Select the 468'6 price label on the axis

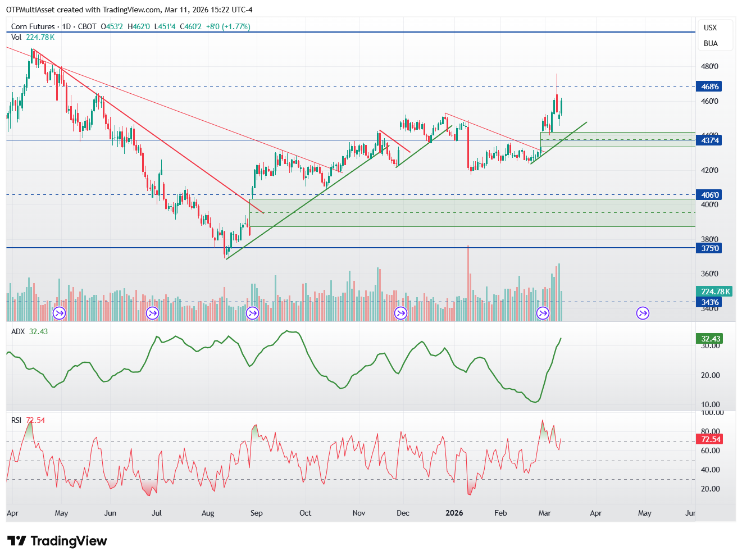709,86
